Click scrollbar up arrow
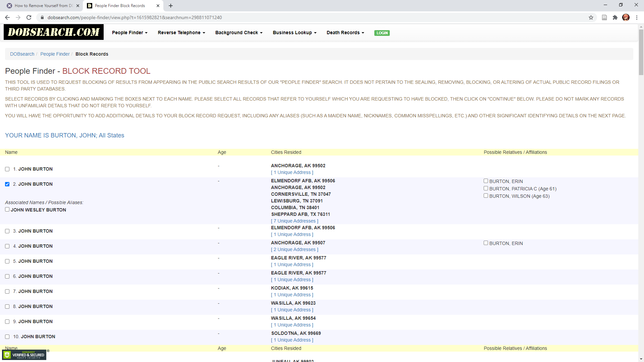Viewport: 644px width, 362px height. 641,26
